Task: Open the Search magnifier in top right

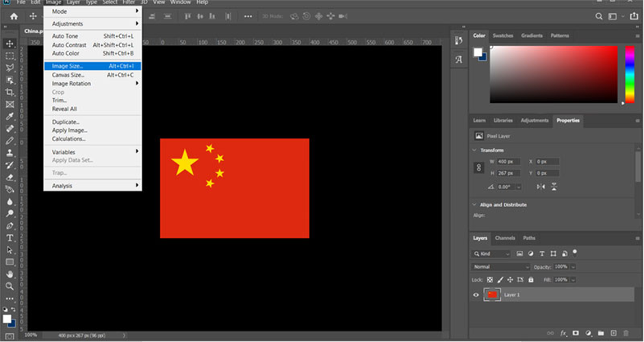Action: tap(600, 16)
